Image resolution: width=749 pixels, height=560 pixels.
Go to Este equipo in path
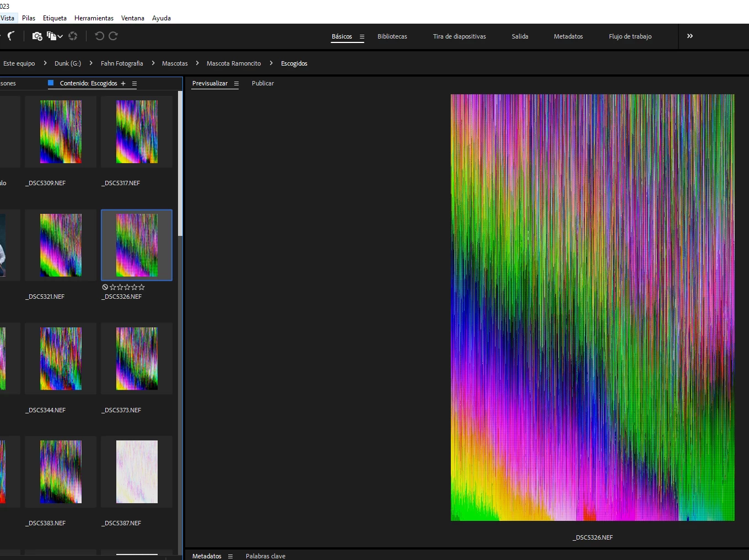[19, 63]
